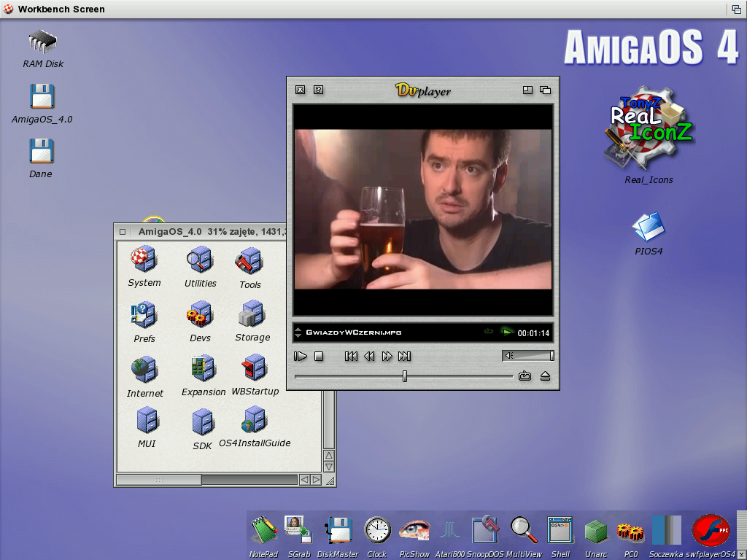Click the DvPlayer depth gadget

click(x=546, y=90)
